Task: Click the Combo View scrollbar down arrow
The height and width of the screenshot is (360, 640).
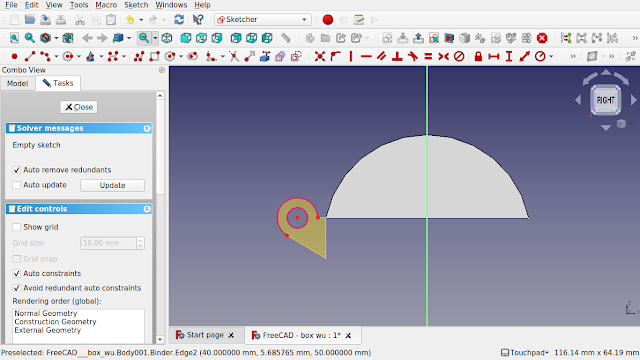Action: (x=160, y=339)
